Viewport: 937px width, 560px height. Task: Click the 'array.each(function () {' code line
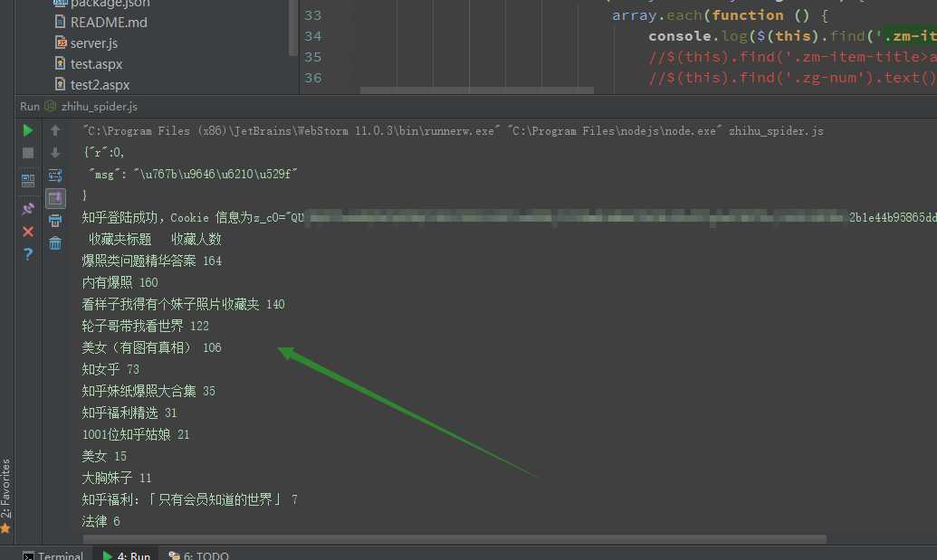point(720,15)
